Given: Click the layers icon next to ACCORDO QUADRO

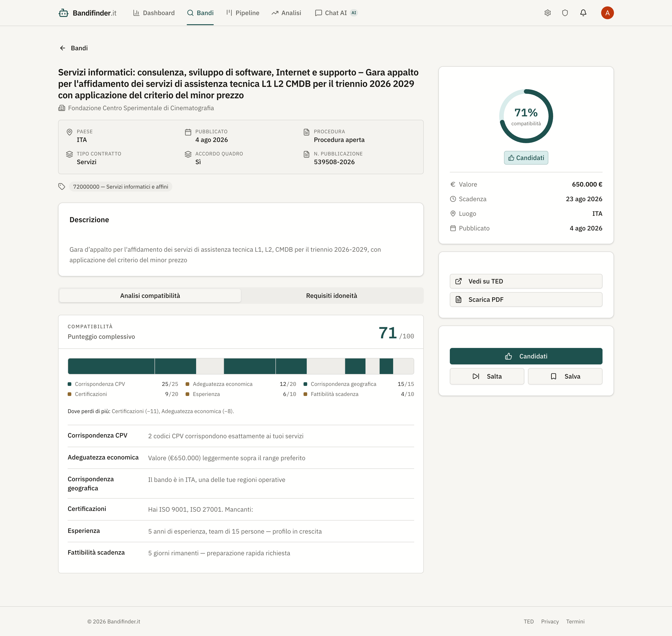Looking at the screenshot, I should point(188,154).
